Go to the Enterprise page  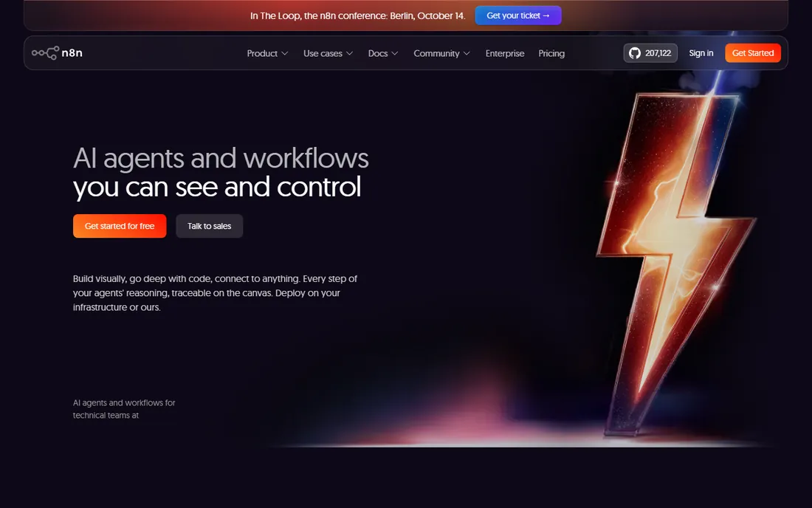(x=505, y=53)
